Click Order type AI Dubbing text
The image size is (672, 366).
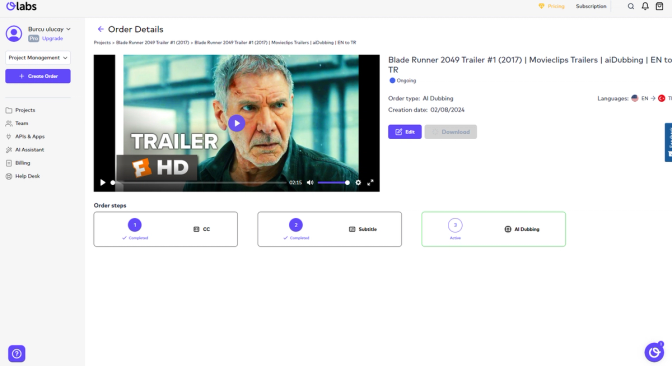point(421,98)
